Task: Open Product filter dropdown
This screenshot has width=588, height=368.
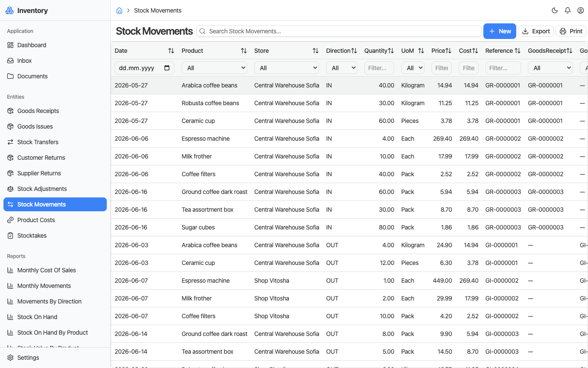Action: pyautogui.click(x=214, y=68)
